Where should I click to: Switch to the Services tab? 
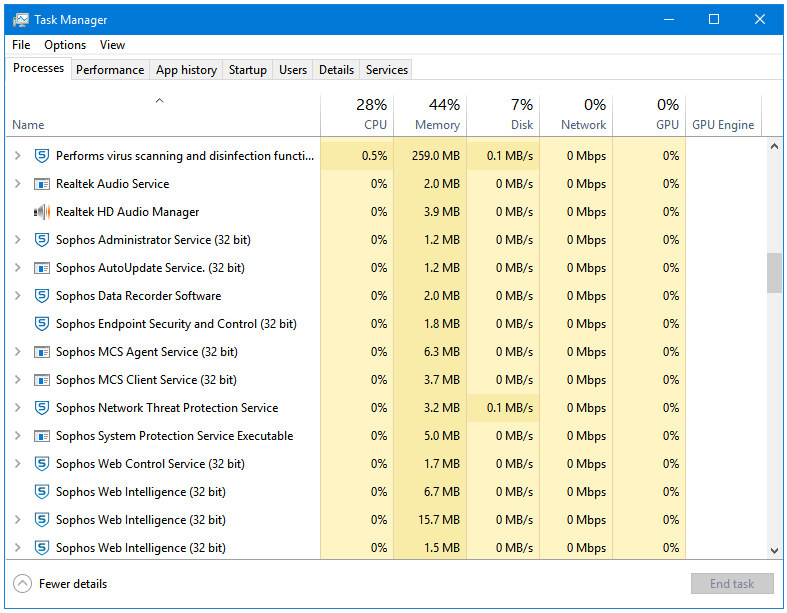click(386, 70)
